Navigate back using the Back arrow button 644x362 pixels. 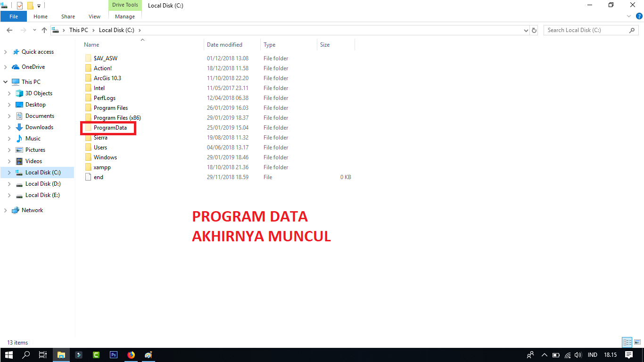tap(9, 30)
